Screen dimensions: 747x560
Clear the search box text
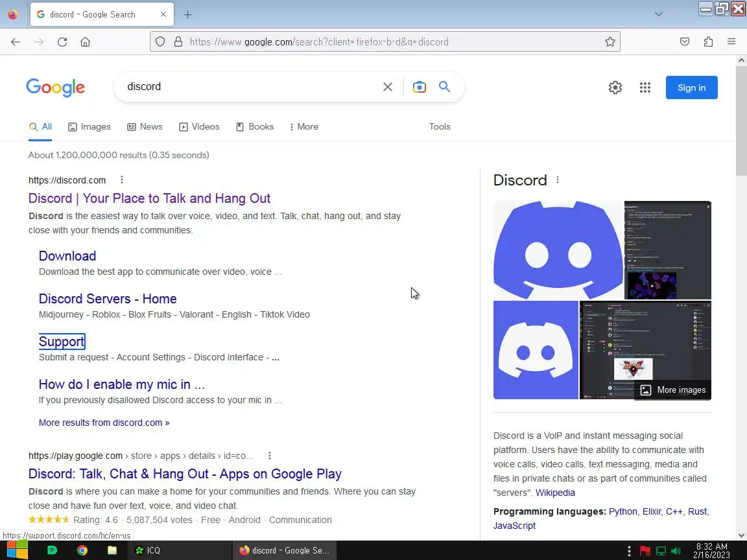(388, 87)
